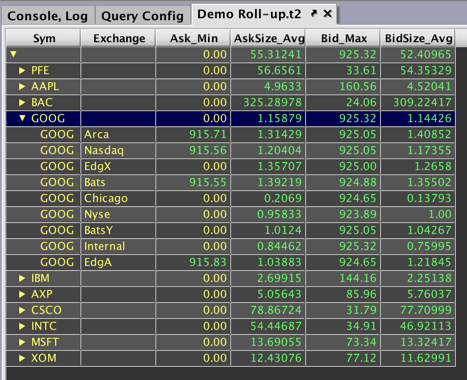Click the BidSize_Avg value 1.2658

pos(433,166)
